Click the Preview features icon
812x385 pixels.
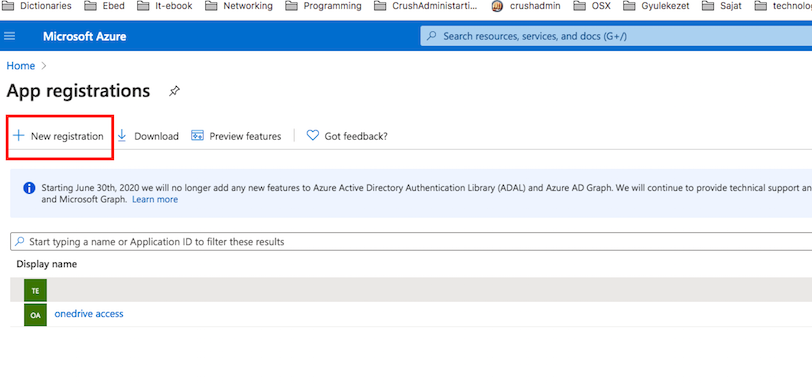pos(197,136)
